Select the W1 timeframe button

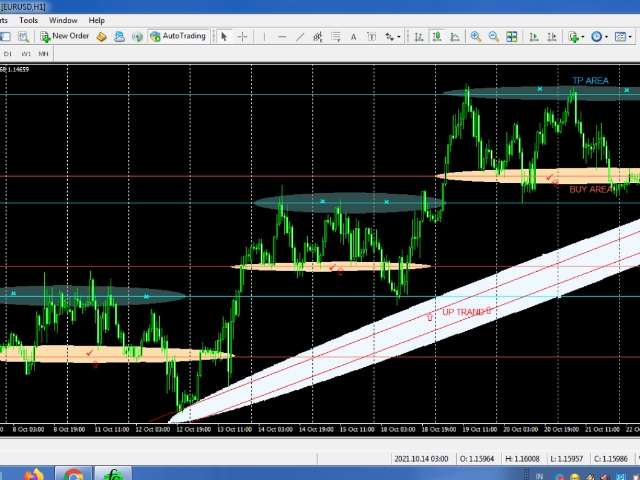click(x=26, y=53)
